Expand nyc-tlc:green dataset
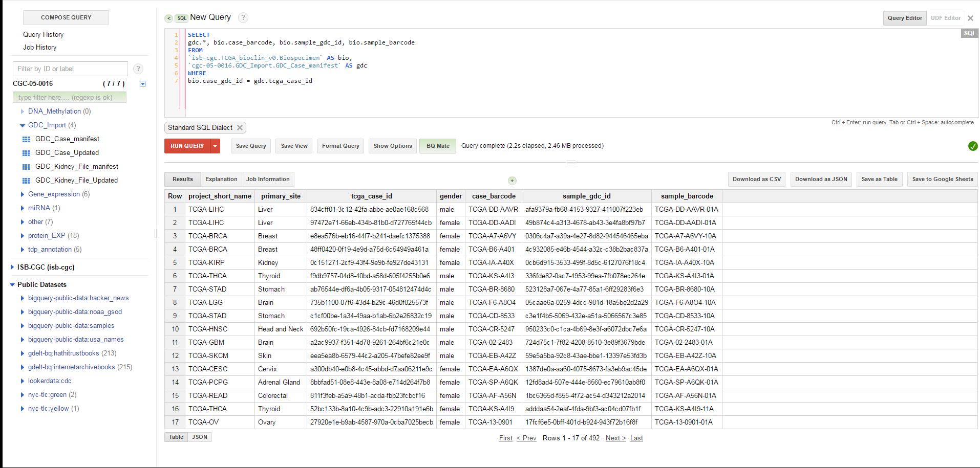The image size is (980, 468). (22, 395)
